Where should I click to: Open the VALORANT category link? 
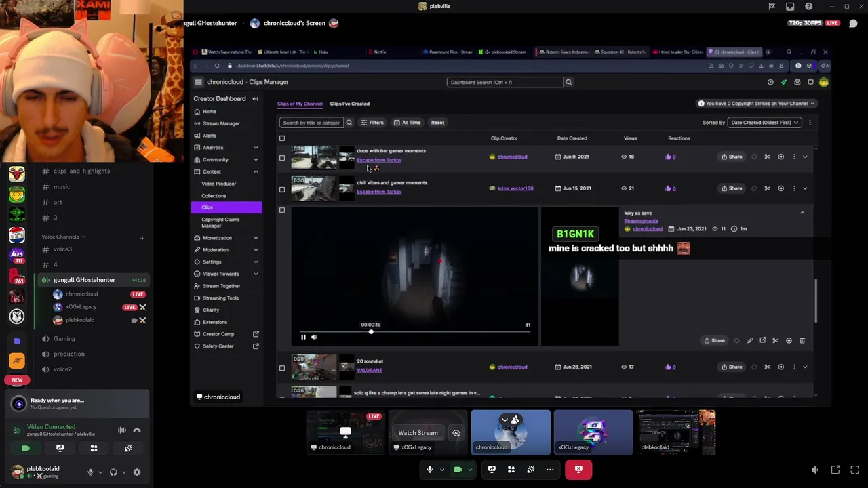pos(370,370)
